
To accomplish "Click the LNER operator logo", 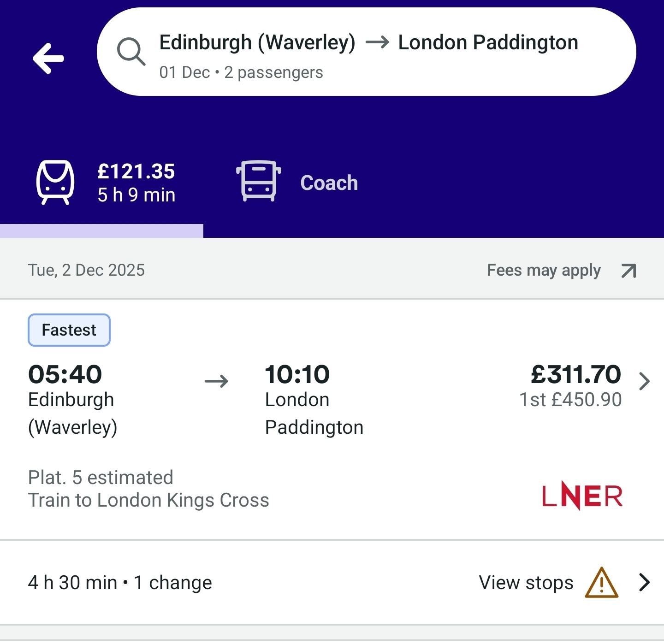I will click(x=582, y=496).
